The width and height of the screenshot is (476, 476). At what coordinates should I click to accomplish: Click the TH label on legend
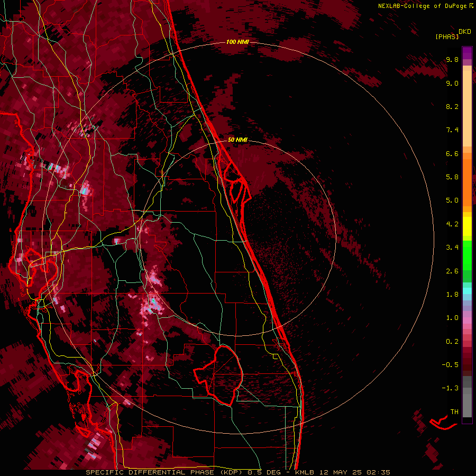point(454,412)
